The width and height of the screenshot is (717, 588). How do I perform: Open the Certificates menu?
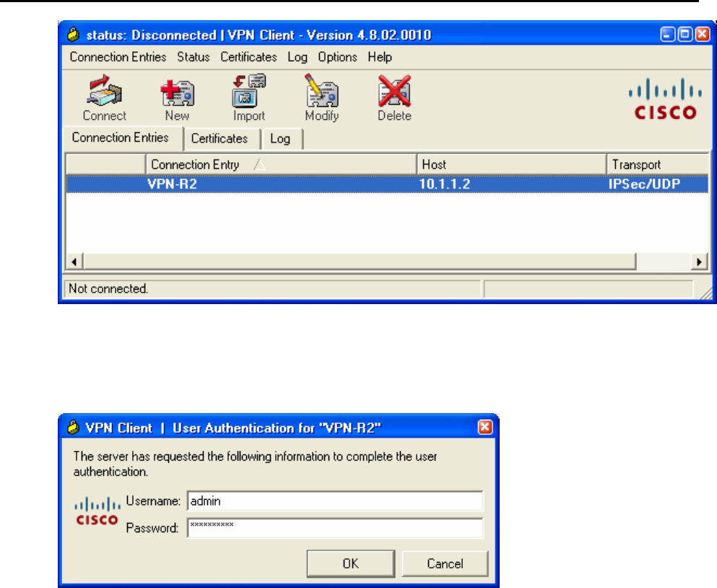click(249, 57)
